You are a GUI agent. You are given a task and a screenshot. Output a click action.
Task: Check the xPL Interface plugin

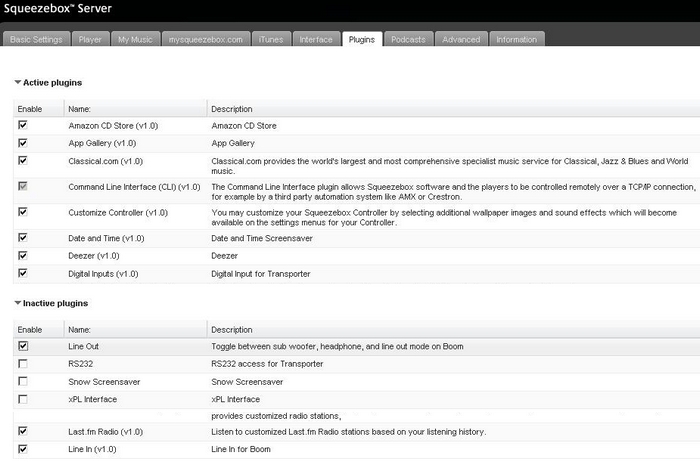click(23, 399)
